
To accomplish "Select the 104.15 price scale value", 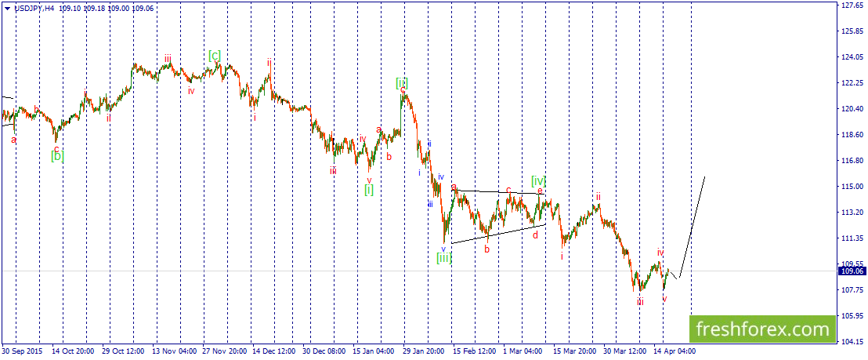I will tap(852, 342).
